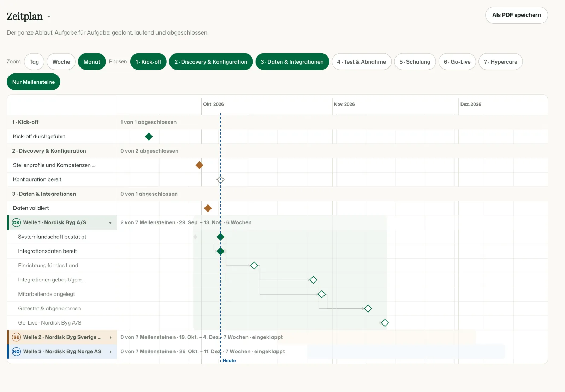Enable phase 6 · Go-Live filter

pyautogui.click(x=457, y=62)
